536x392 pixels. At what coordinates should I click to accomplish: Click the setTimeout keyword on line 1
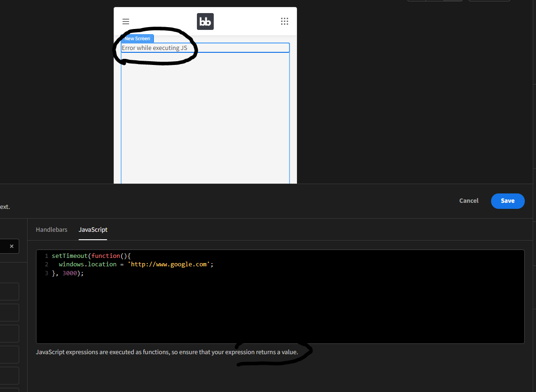[69, 256]
